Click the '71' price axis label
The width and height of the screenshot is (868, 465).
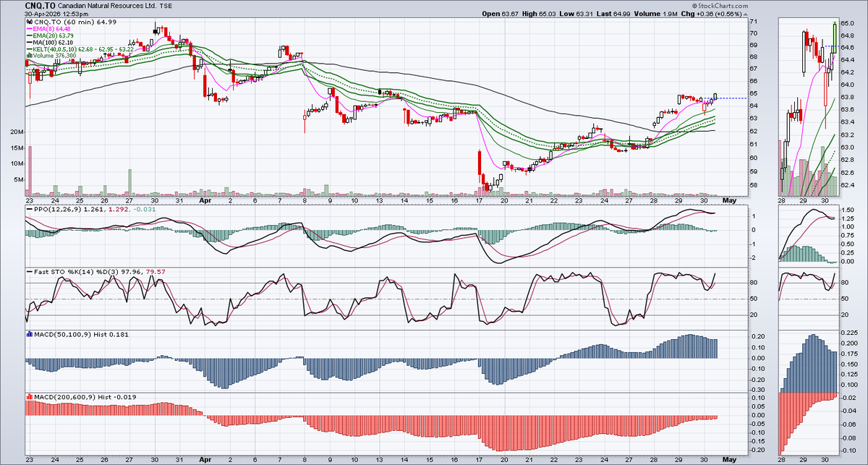coord(754,22)
